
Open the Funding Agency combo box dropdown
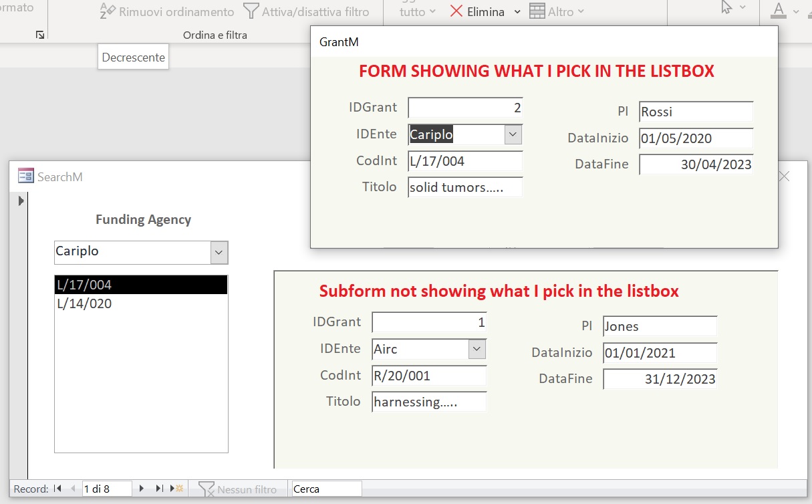tap(219, 252)
